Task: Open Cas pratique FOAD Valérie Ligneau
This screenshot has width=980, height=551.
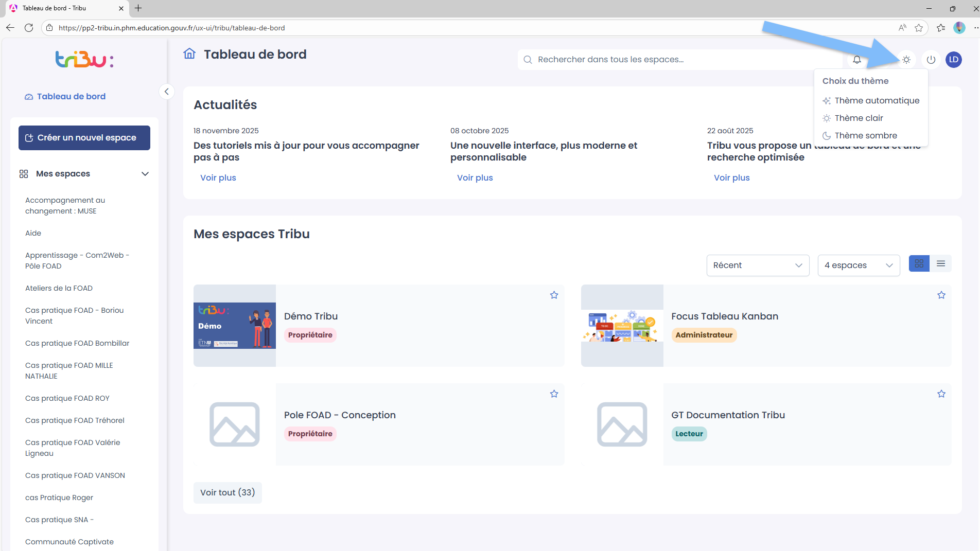Action: [73, 448]
